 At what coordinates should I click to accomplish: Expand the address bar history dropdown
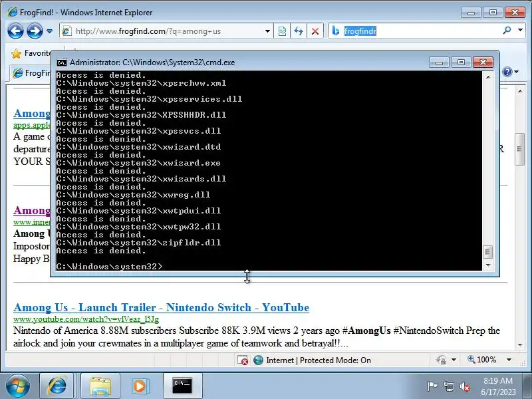267,31
